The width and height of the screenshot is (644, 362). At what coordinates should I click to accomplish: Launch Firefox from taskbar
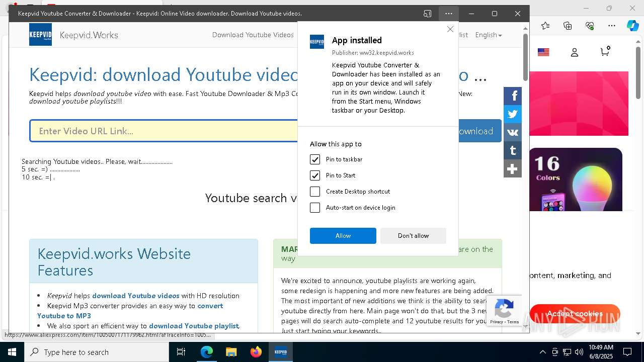(x=256, y=352)
